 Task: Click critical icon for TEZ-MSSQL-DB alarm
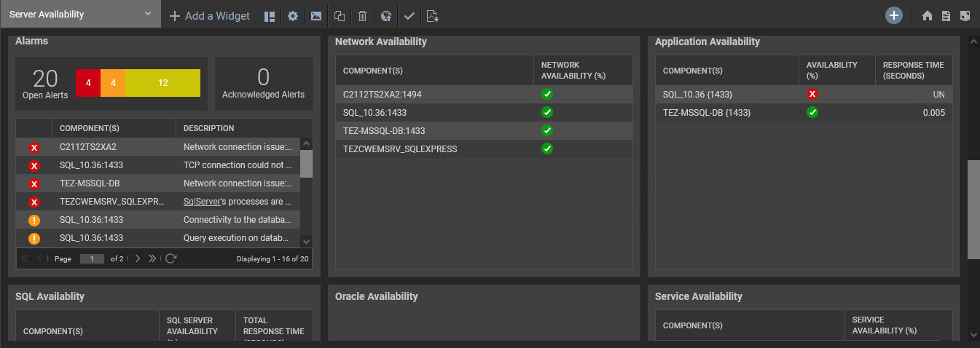[34, 183]
